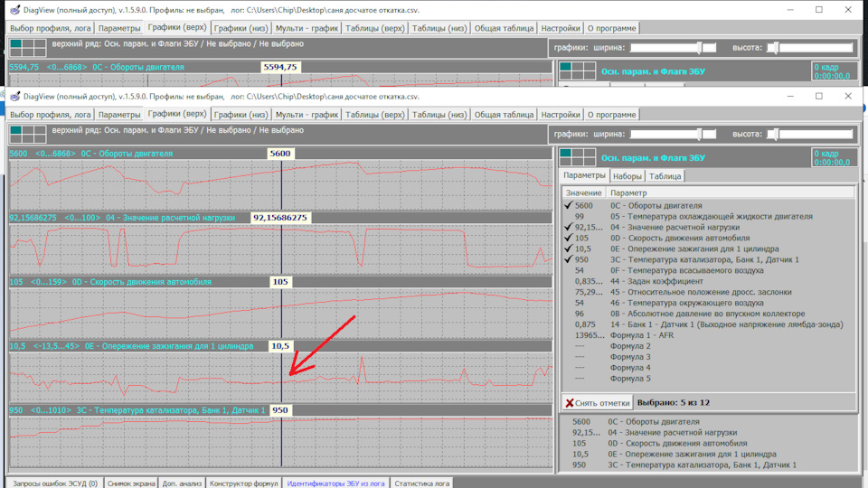868x488 pixels.
Task: Open Доп. анализ bottom tab
Action: pyautogui.click(x=182, y=483)
